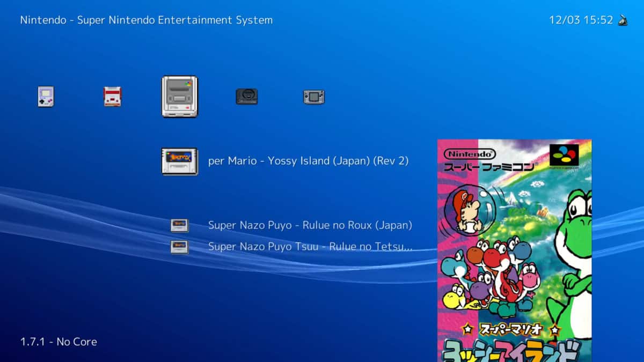The width and height of the screenshot is (644, 362).
Task: Open Super Mario - Yossy Island (Japan) (Rev 2)
Action: point(309,160)
